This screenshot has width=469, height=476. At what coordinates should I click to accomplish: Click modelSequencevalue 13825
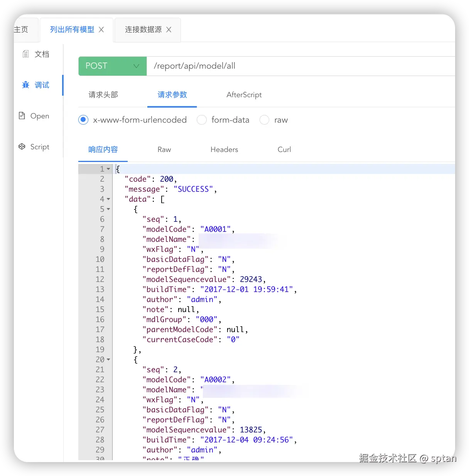(x=251, y=430)
